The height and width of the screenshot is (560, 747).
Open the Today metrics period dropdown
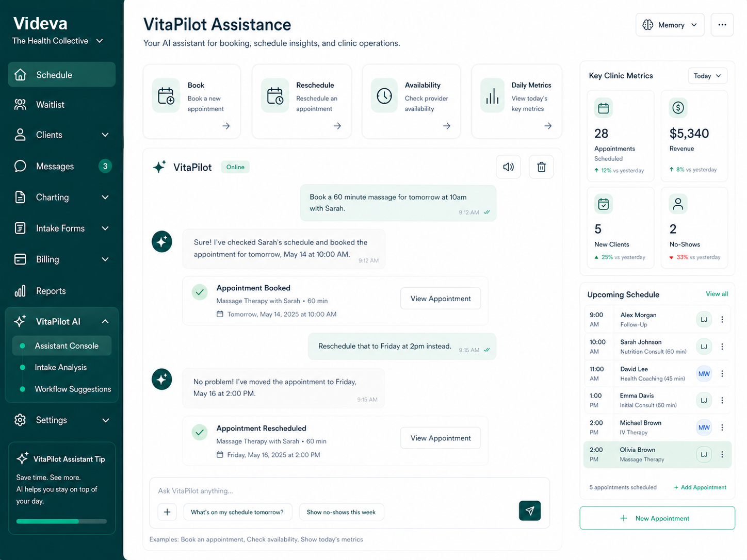[707, 75]
